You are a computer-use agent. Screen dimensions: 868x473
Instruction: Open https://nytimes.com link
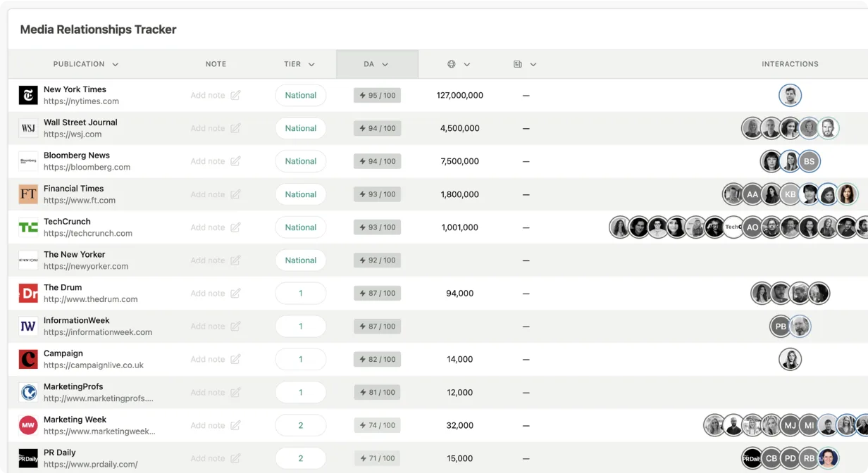point(81,101)
